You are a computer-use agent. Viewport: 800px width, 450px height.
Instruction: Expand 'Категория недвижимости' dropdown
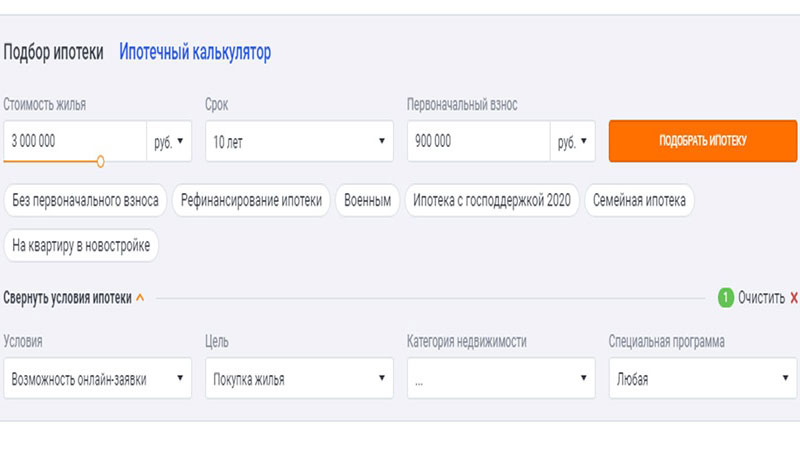[501, 379]
